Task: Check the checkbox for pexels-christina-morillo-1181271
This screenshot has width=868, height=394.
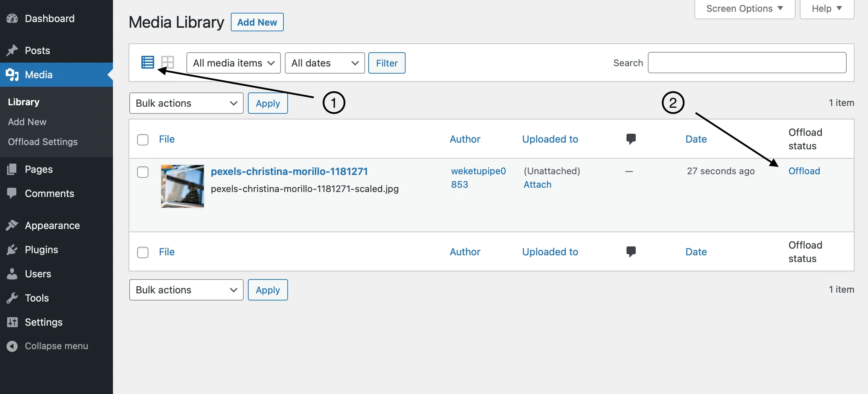Action: 143,172
